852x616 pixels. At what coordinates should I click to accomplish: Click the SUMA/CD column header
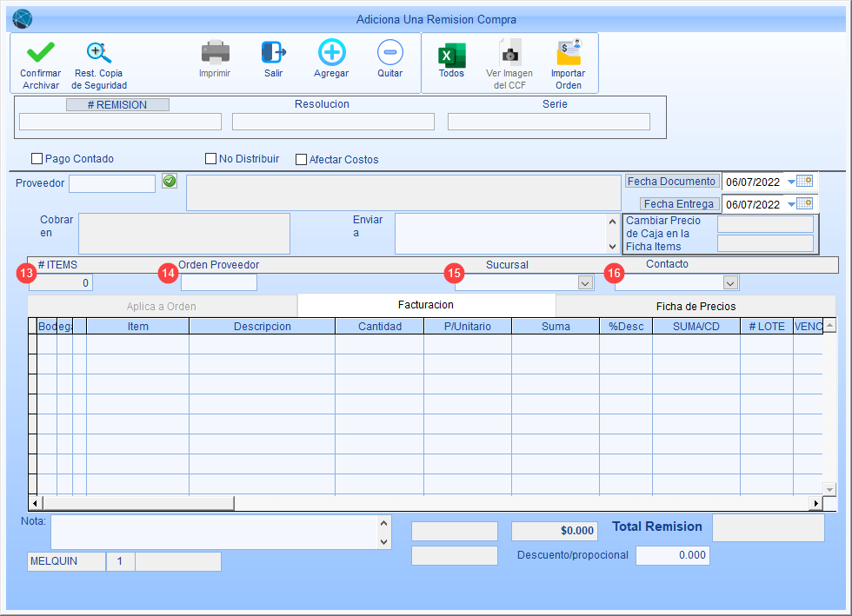click(696, 327)
